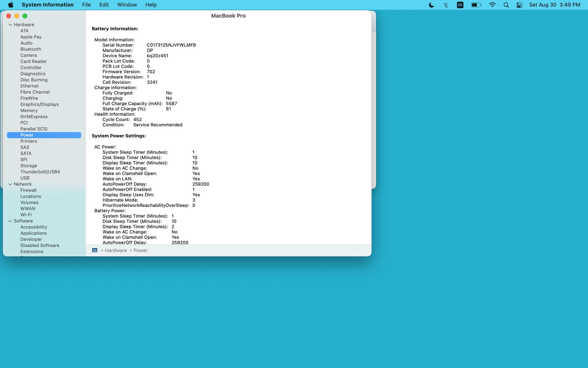Select Wi-Fi under Network
588x368 pixels.
(x=26, y=215)
